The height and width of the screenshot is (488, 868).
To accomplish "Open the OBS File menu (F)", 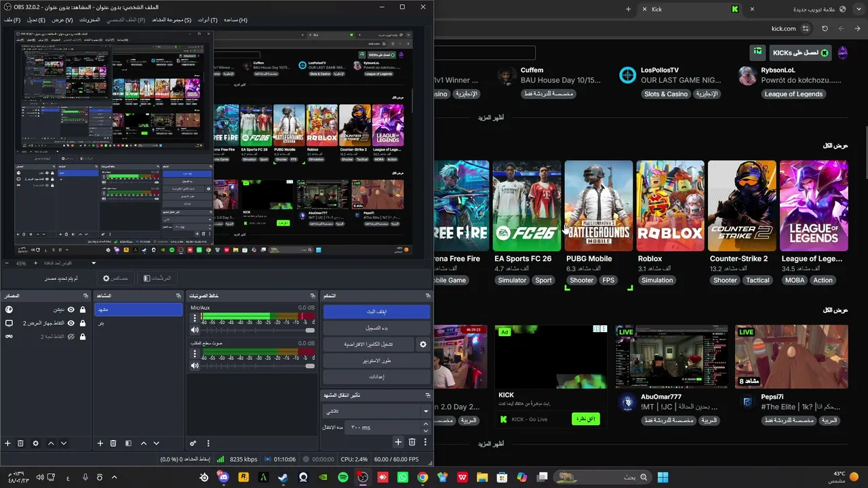I will [x=12, y=20].
